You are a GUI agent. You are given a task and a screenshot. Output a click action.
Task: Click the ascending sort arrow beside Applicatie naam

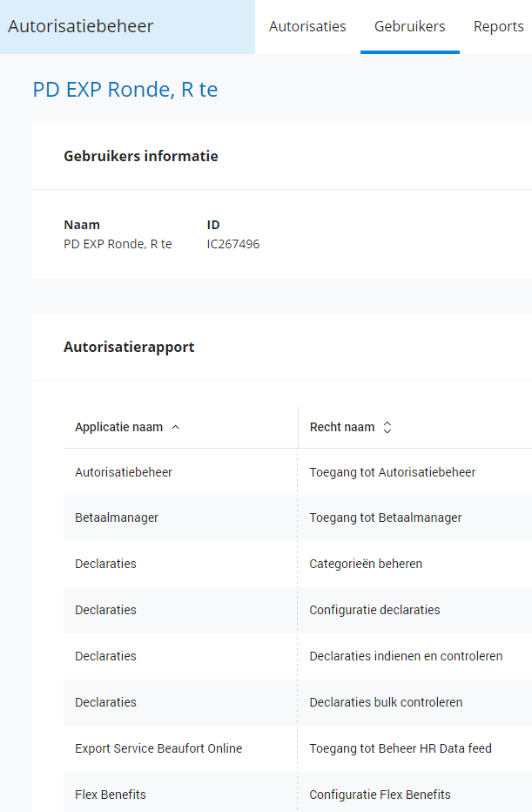point(176,428)
